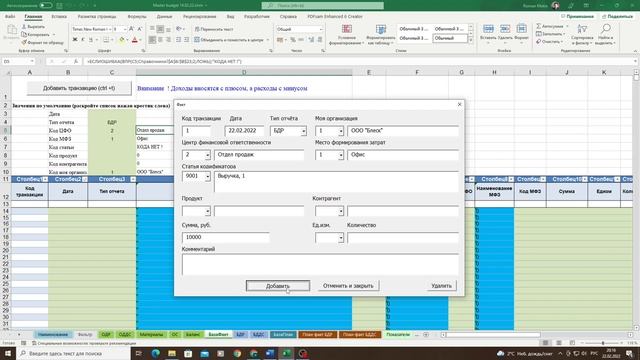This screenshot has width=640, height=360.
Task: Switch to Page Layout view in status bar
Action: click(559, 343)
